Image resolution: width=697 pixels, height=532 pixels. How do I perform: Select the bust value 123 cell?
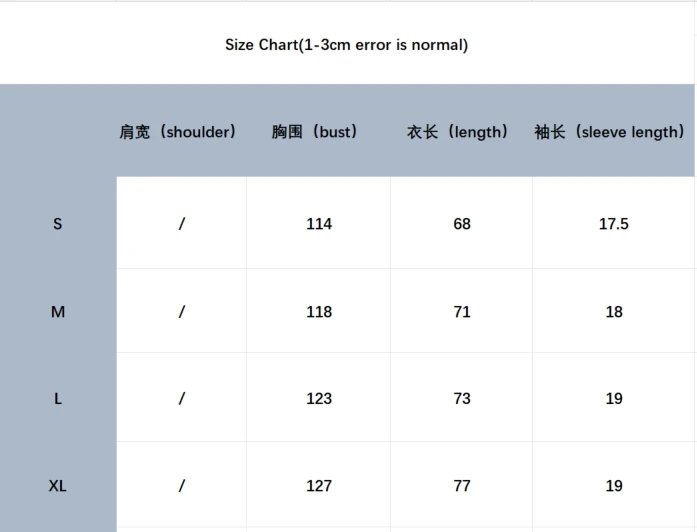[x=319, y=397]
